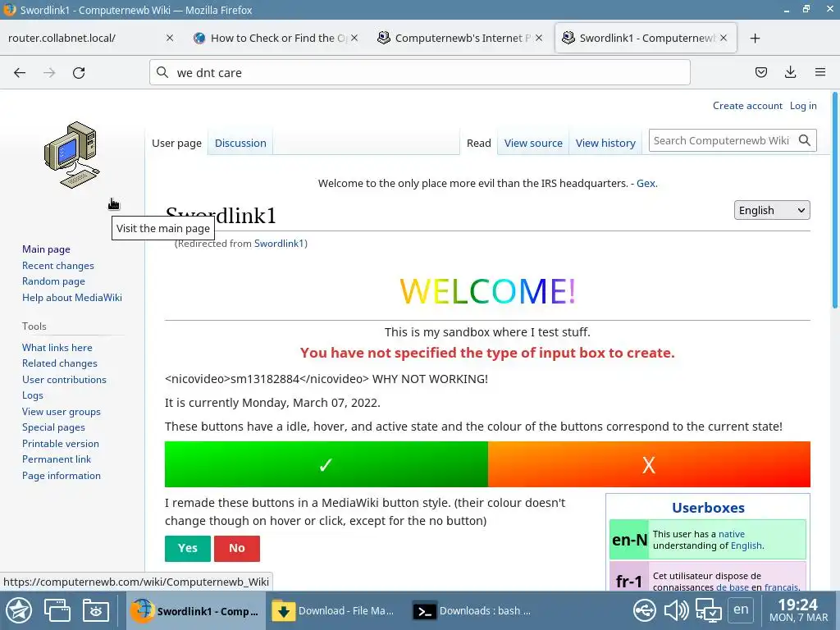Close the How to Check or Find tab

click(x=354, y=38)
